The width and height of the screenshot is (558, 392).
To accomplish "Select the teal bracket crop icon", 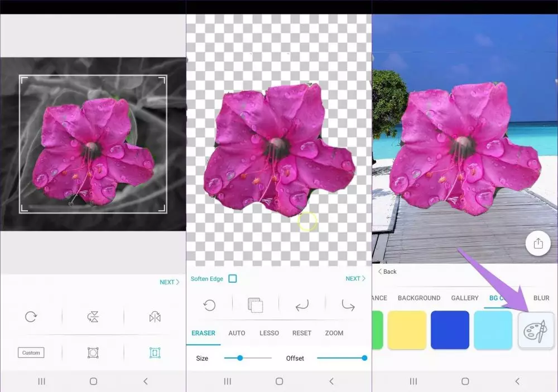I will 155,352.
